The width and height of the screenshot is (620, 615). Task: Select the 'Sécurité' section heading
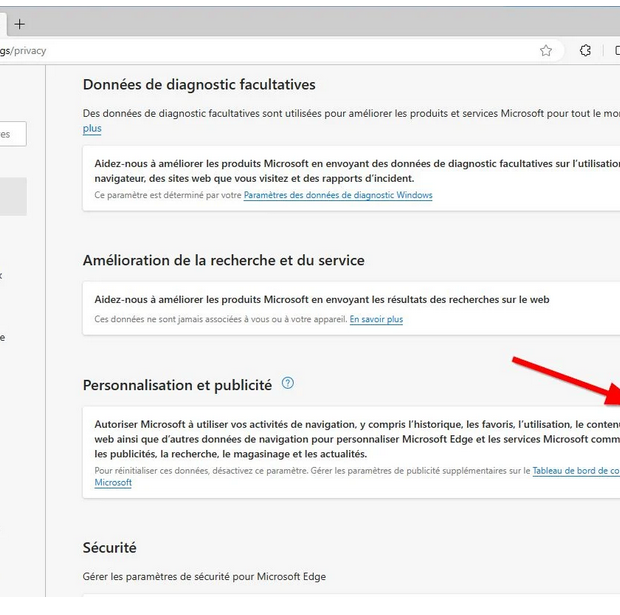point(110,547)
